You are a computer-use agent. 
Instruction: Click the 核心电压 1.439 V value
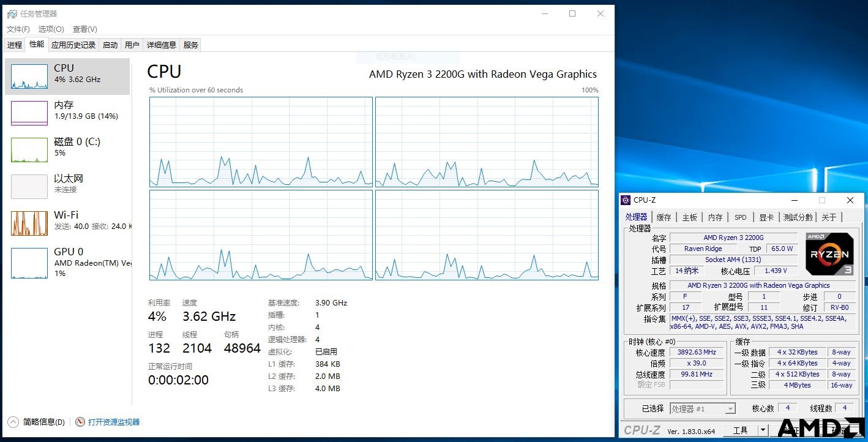click(776, 271)
